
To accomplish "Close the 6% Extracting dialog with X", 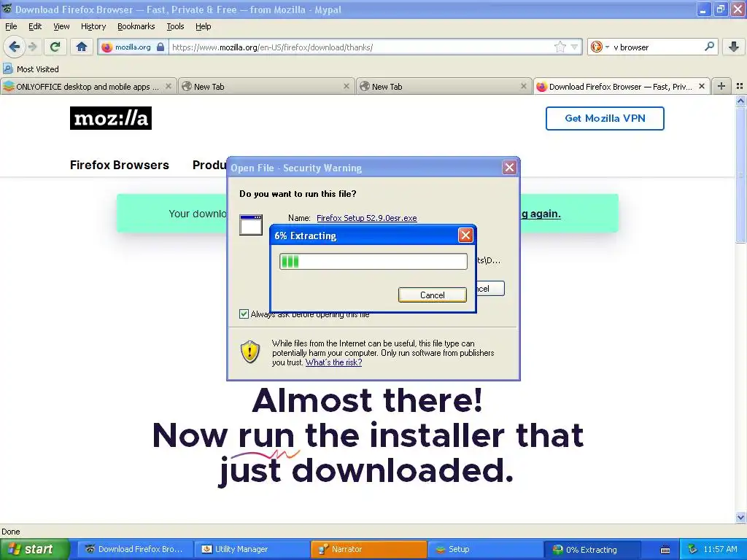I will (x=465, y=235).
